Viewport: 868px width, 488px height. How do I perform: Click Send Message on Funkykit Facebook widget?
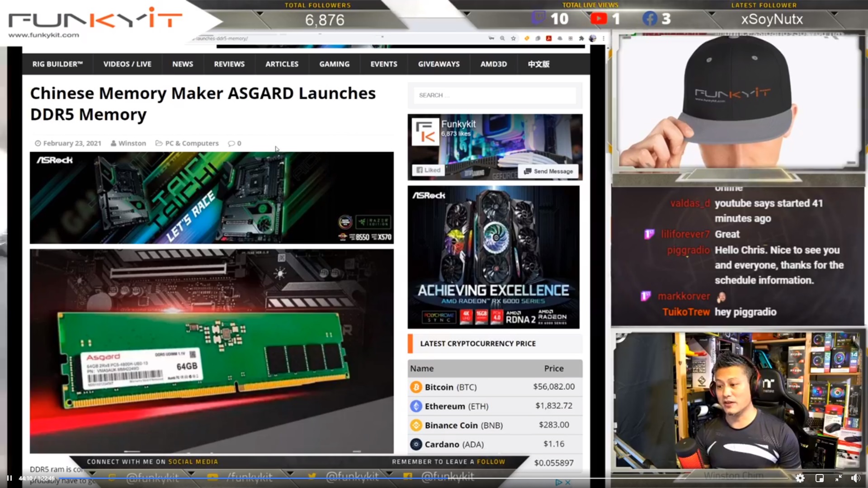[x=548, y=171]
